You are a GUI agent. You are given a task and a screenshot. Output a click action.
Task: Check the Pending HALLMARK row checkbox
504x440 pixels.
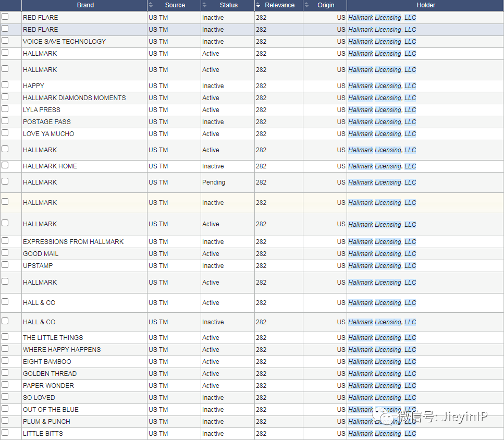5,181
